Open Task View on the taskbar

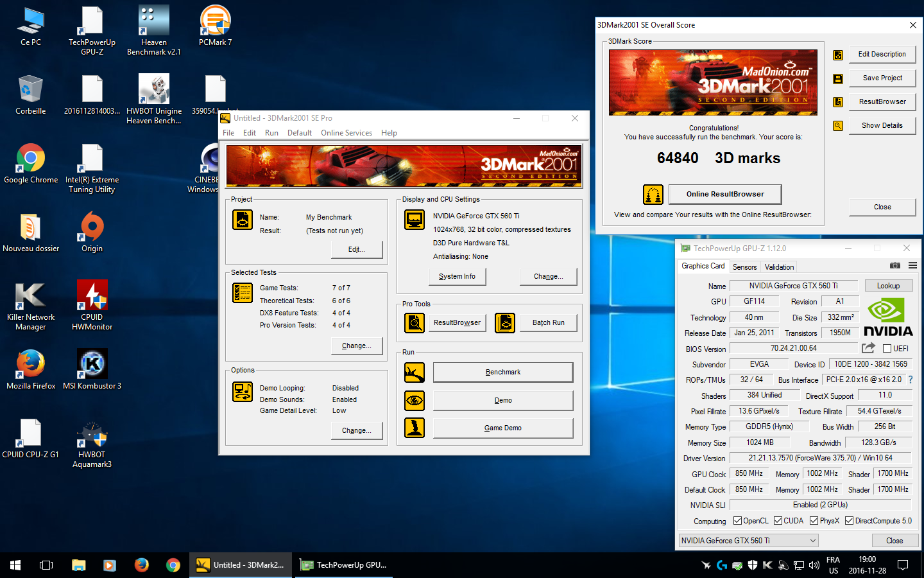pyautogui.click(x=46, y=565)
